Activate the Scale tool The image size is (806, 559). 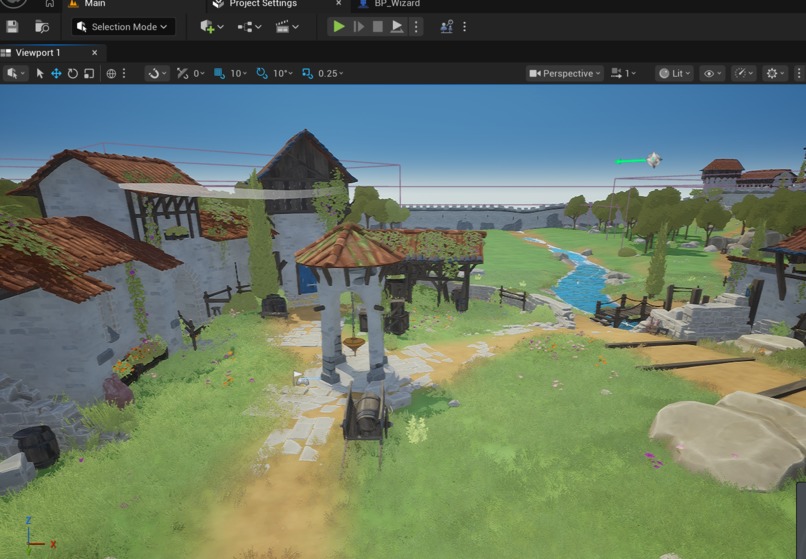coord(89,74)
